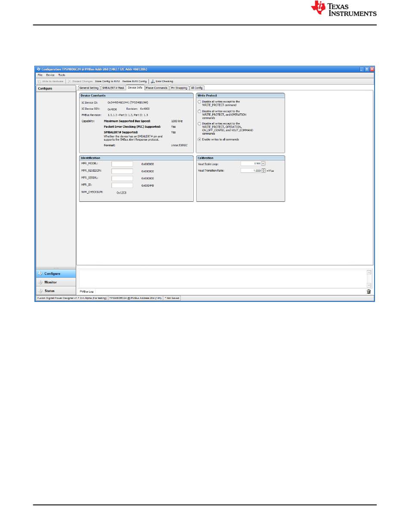Image resolution: width=409 pixels, height=532 pixels.
Task: Select Monitor in navigation panel
Action: pyautogui.click(x=56, y=282)
